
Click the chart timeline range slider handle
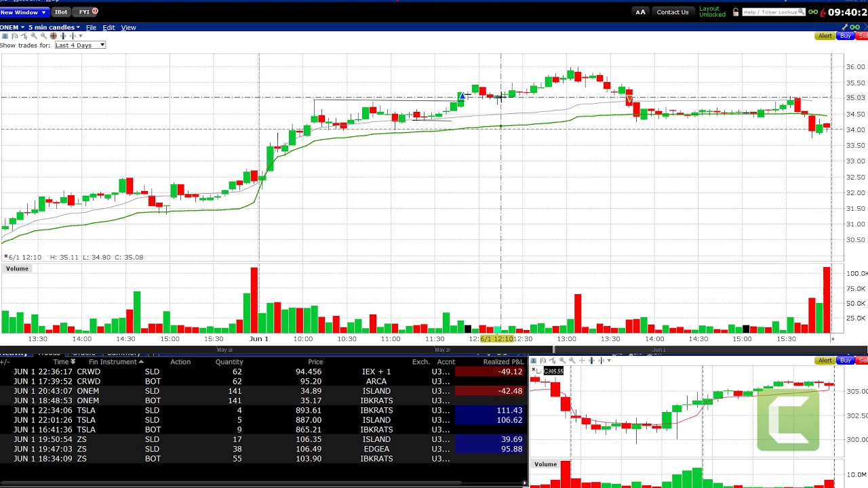pyautogui.click(x=553, y=350)
